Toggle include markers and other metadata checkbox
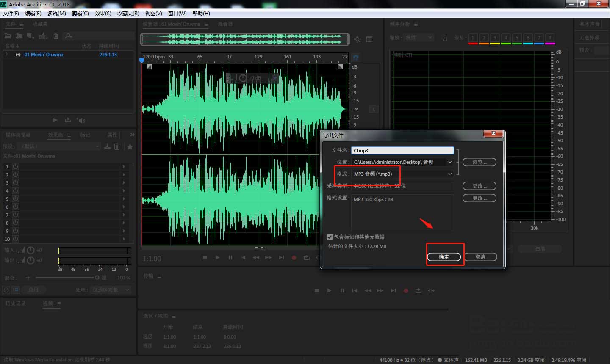Screen dimensions: 610x364 pos(330,237)
